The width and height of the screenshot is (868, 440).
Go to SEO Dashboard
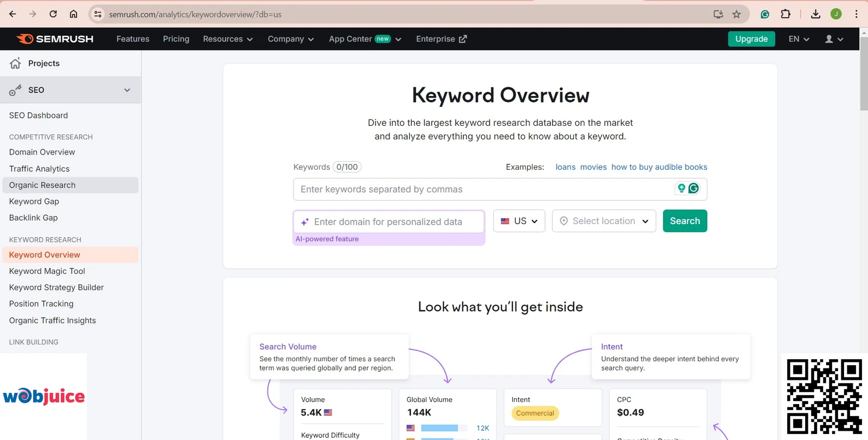39,116
